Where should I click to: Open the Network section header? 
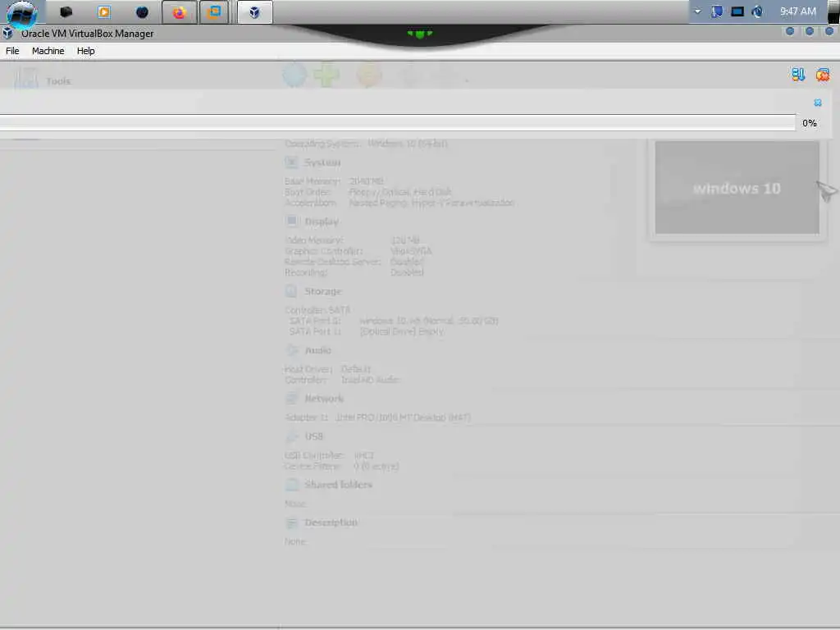pyautogui.click(x=324, y=399)
